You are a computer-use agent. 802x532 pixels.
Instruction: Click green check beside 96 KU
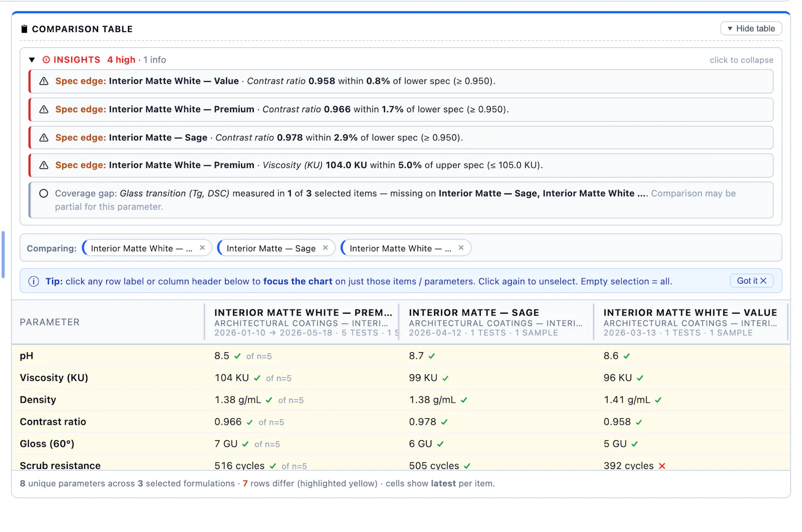[x=640, y=378]
